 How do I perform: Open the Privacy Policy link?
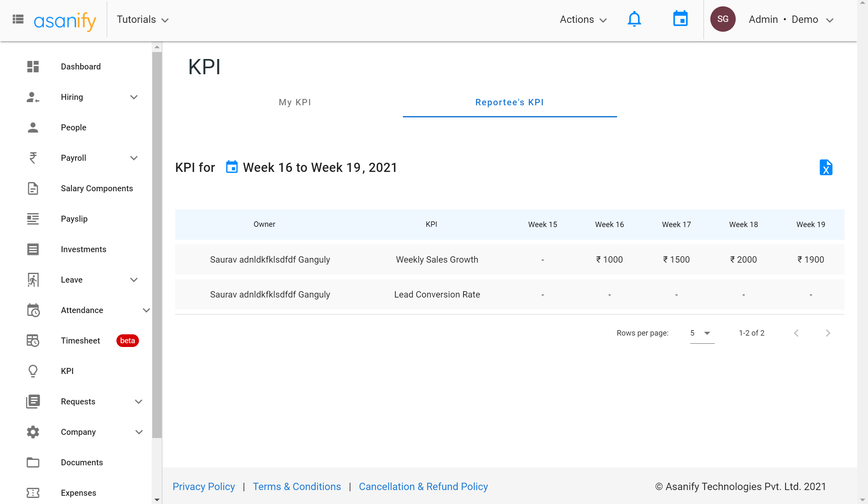[x=204, y=487]
